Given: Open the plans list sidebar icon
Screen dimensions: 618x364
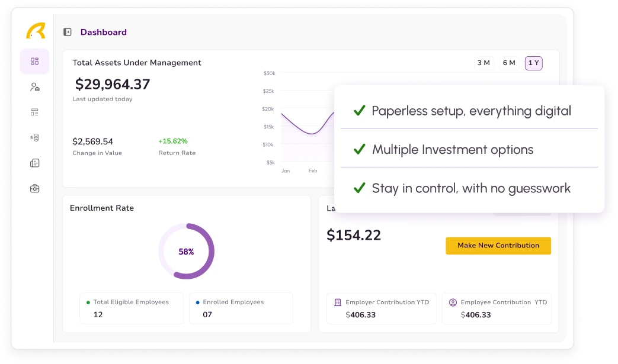Looking at the screenshot, I should pos(34,112).
